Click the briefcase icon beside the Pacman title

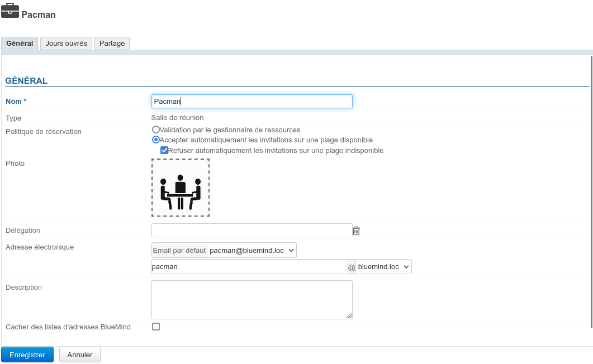click(10, 11)
